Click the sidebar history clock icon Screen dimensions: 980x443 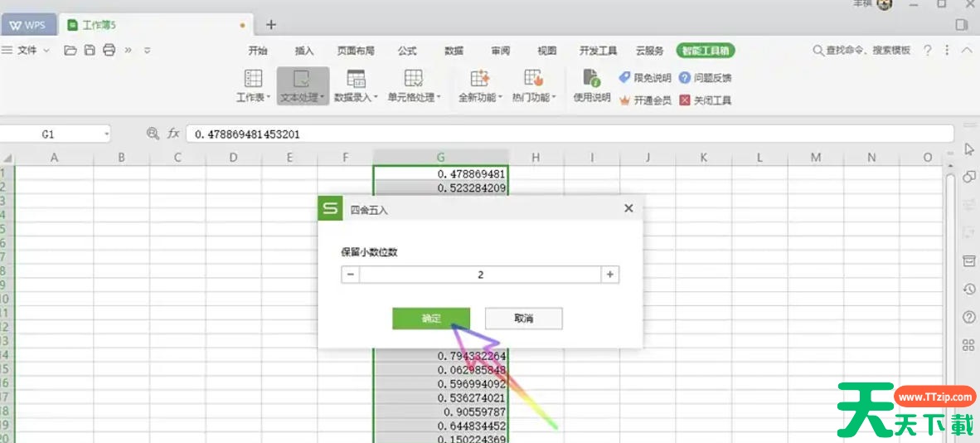coord(968,289)
